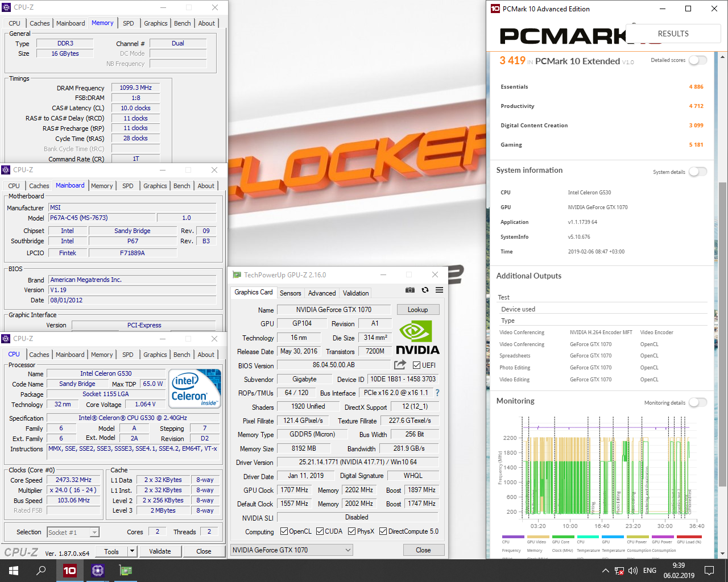Open the NVIDIA GeForce GTX 1070 GPU dropdown
728x582 pixels.
292,550
